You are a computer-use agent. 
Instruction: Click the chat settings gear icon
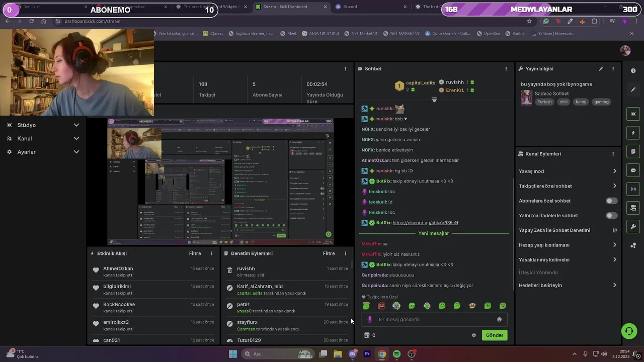pyautogui.click(x=473, y=335)
